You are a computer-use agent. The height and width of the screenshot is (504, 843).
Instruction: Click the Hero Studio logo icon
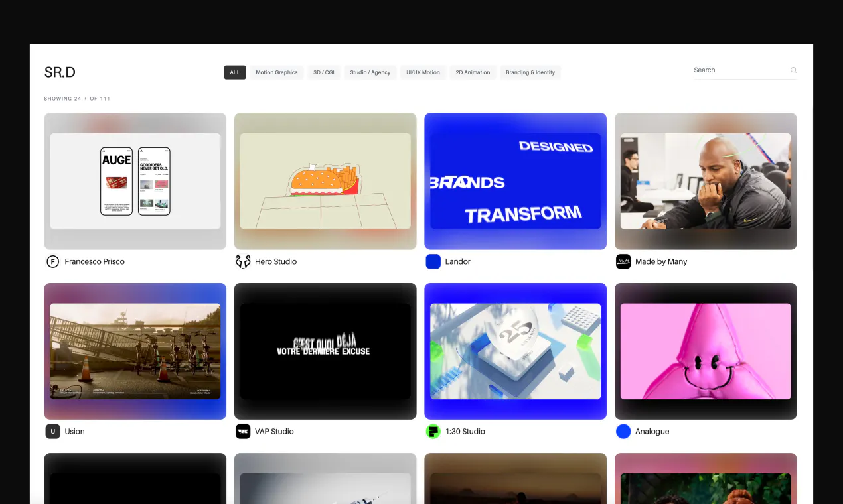(x=243, y=261)
